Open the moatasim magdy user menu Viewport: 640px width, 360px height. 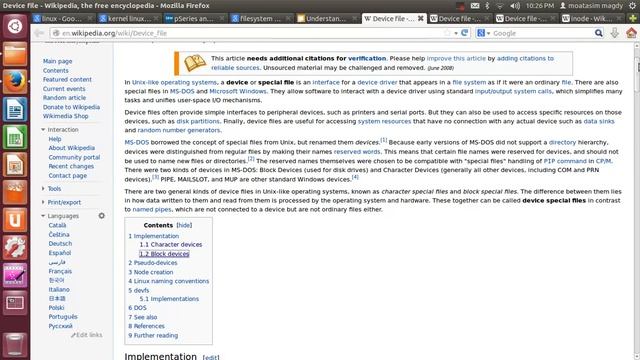pyautogui.click(x=591, y=6)
